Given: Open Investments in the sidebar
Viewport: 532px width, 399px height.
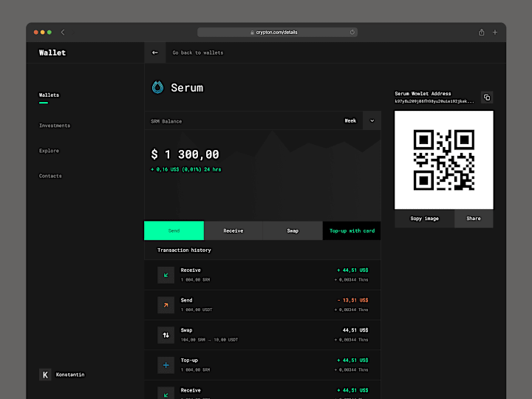Looking at the screenshot, I should tap(55, 126).
